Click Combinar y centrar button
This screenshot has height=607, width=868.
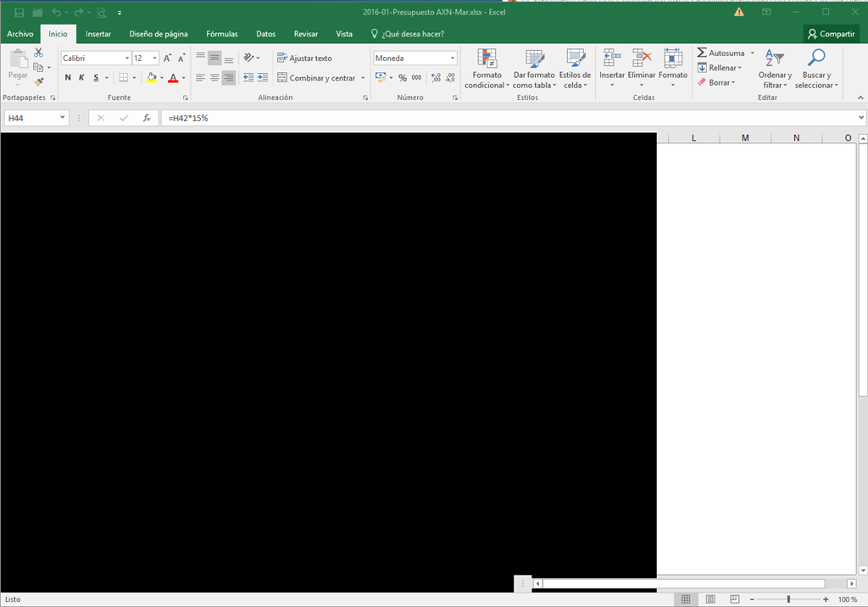click(316, 78)
